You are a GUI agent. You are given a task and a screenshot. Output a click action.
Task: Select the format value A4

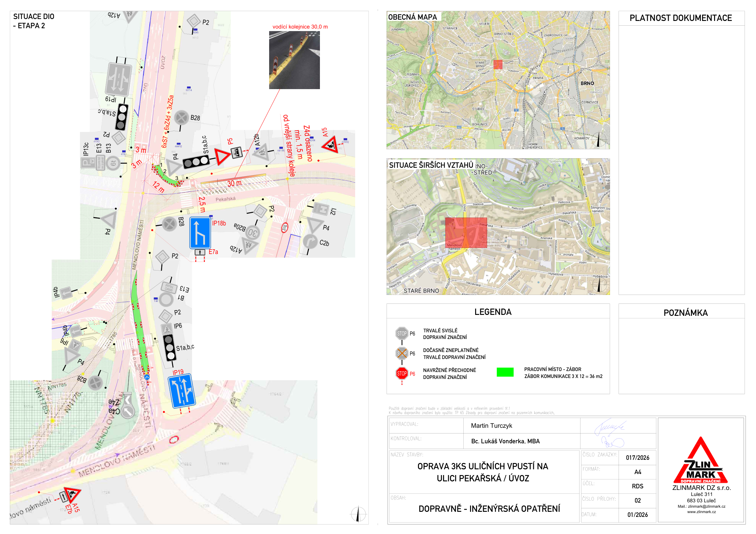tap(638, 472)
